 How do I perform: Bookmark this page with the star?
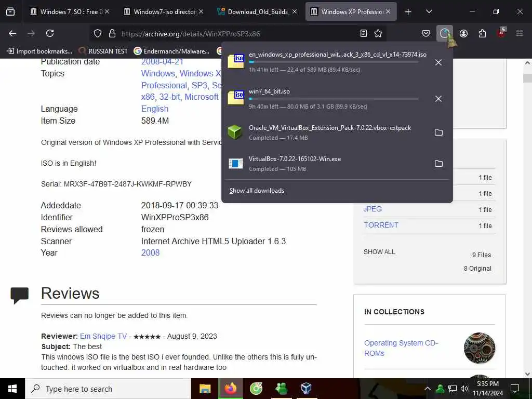[378, 33]
